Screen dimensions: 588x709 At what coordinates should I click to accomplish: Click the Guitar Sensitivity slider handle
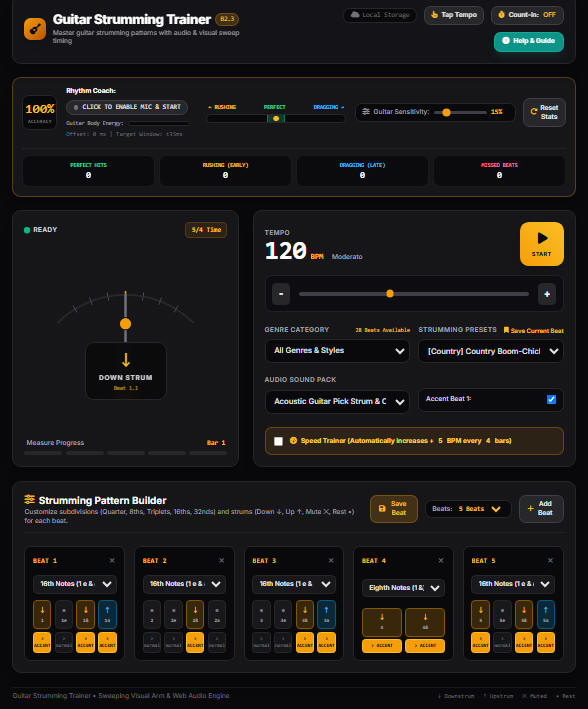[446, 113]
